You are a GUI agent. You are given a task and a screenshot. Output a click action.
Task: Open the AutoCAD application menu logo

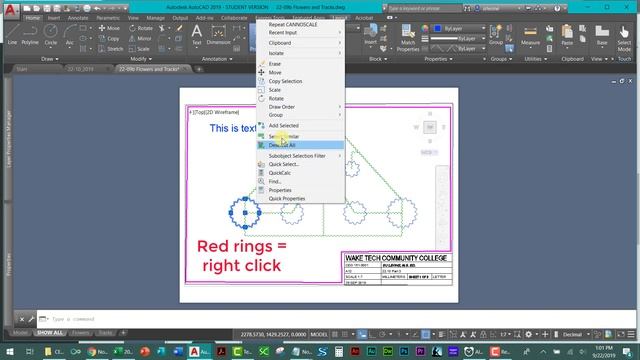tap(10, 10)
